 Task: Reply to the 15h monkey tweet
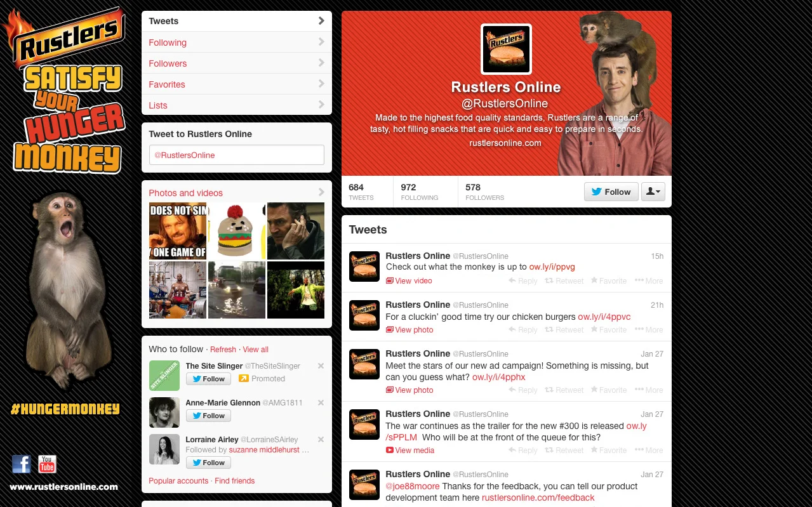coord(523,281)
